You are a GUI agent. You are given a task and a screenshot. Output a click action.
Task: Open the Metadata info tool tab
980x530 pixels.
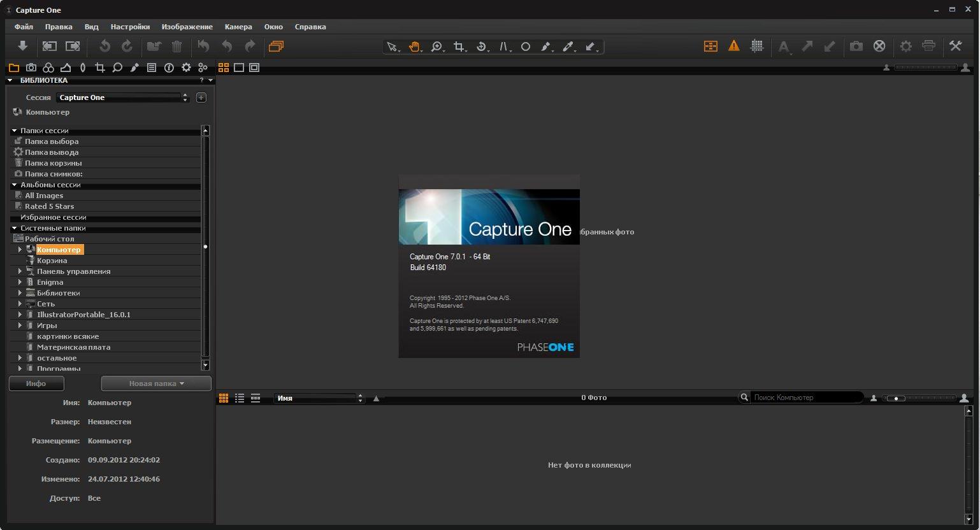click(169, 68)
